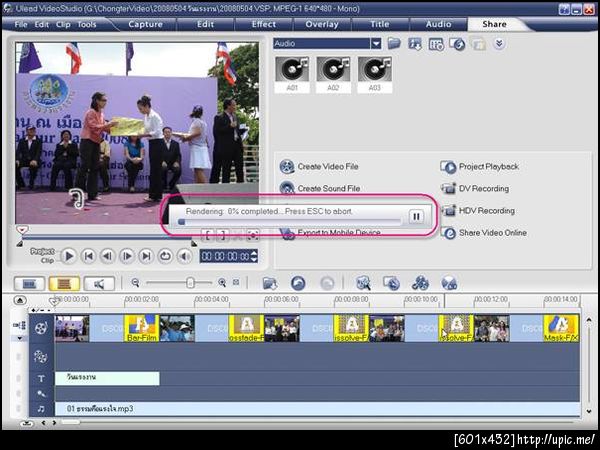
Task: Set mark-in bracket in preview
Action: coord(207,235)
